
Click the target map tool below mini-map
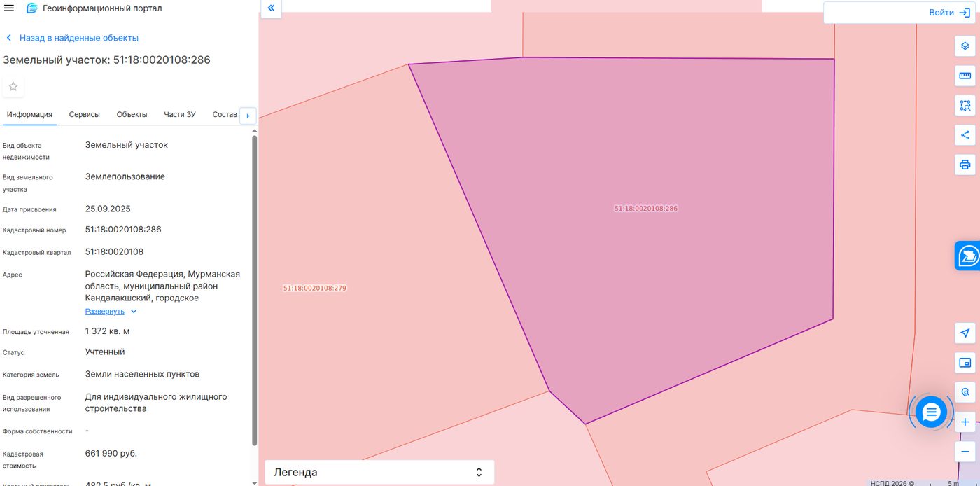tap(965, 392)
